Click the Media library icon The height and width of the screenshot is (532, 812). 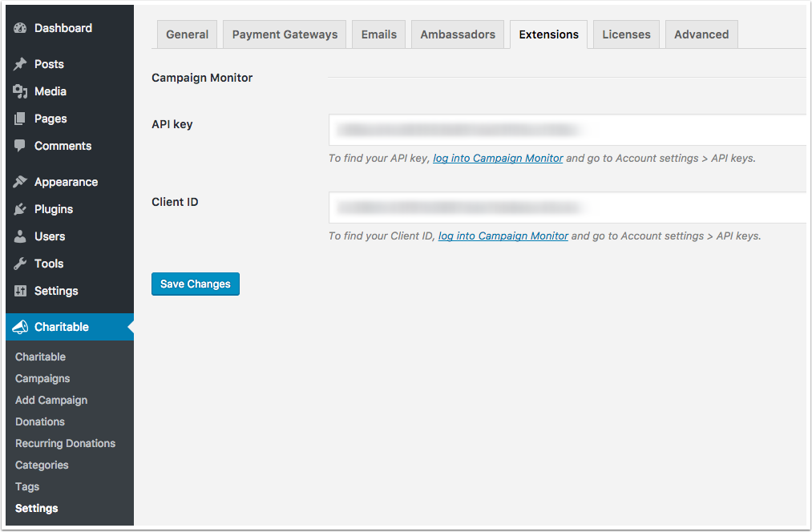20,91
